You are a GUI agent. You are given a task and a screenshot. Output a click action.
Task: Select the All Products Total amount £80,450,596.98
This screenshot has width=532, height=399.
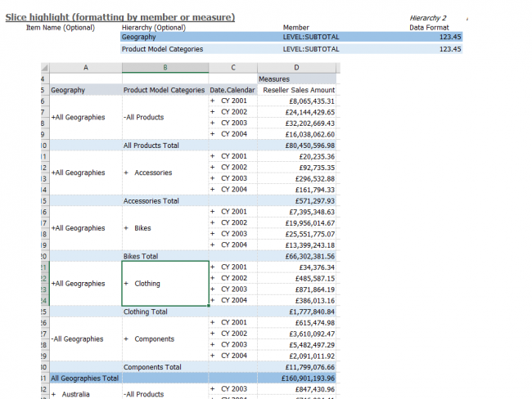pyautogui.click(x=304, y=146)
